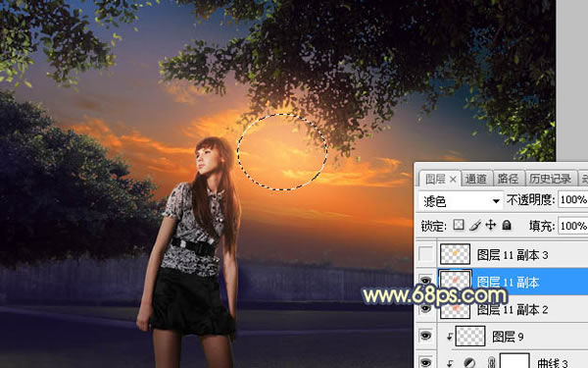Select the 图层 11 副本 3 layer name
The height and width of the screenshot is (368, 588).
point(513,255)
